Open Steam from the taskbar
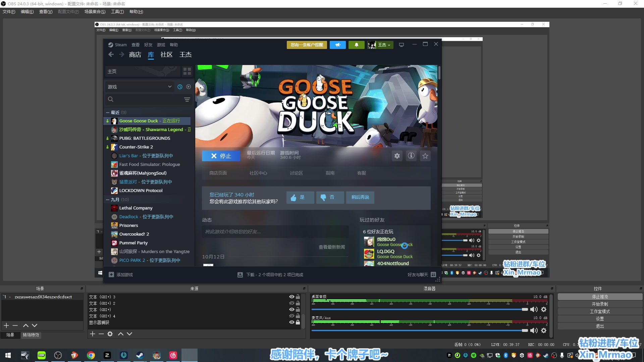 click(140, 355)
